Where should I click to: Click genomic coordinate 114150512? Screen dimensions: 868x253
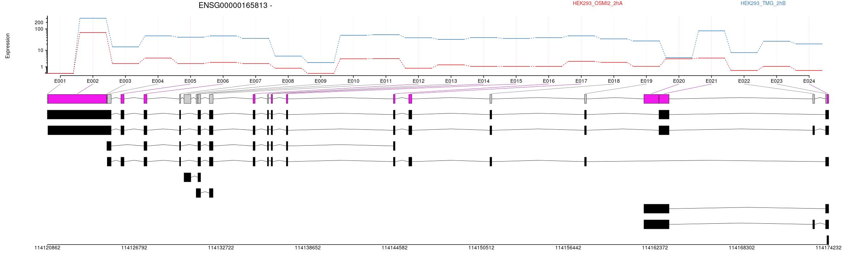(x=481, y=248)
